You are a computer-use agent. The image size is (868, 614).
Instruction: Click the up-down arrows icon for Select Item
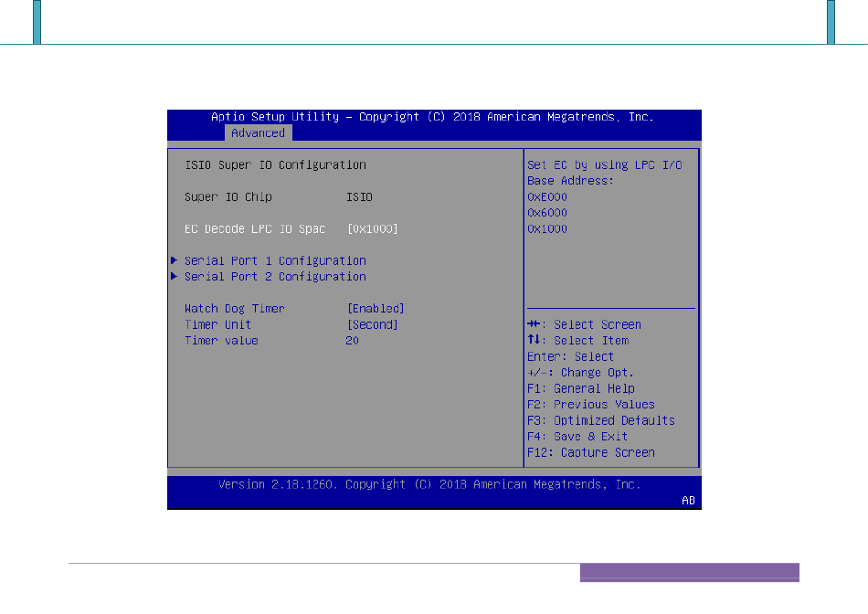click(534, 341)
